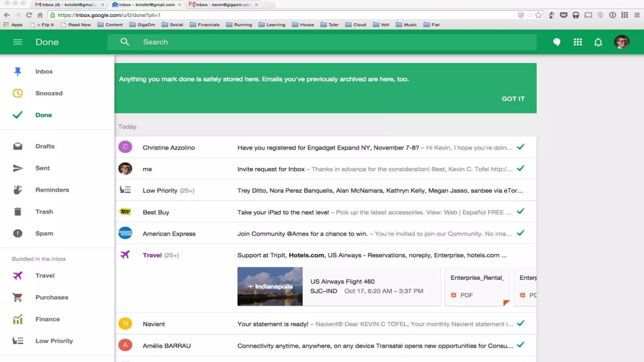Screen dimensions: 644x362
Task: Open House bookmarks folder
Action: [303, 25]
